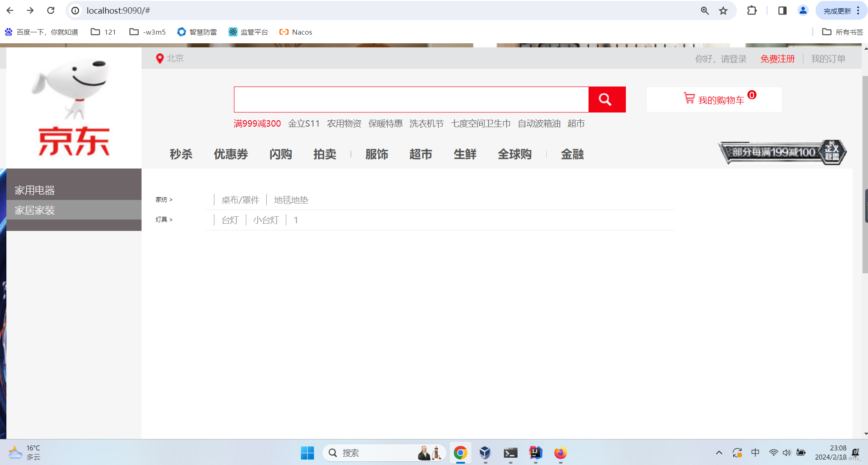Click the 京东 dog logo
868x465 pixels.
[x=74, y=108]
